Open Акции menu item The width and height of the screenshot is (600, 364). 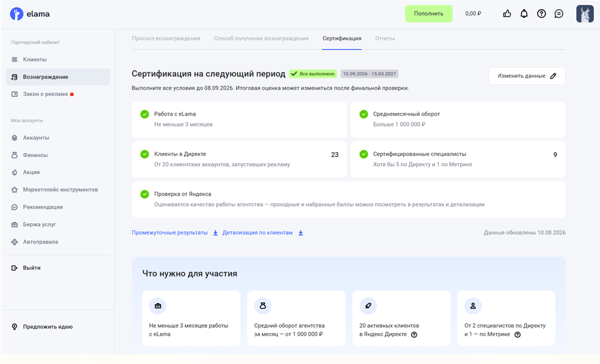tap(58, 172)
